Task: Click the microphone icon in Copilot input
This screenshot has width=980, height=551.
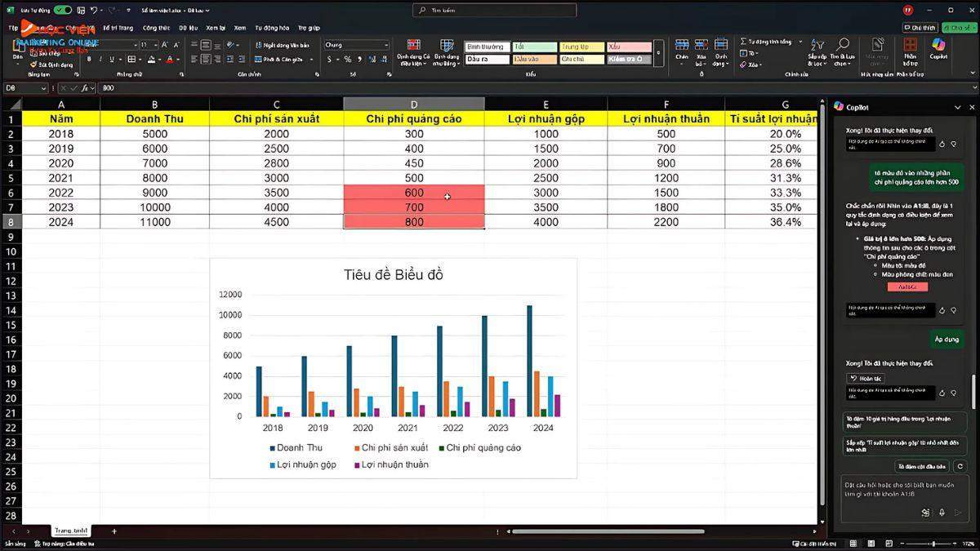Action: pos(942,513)
